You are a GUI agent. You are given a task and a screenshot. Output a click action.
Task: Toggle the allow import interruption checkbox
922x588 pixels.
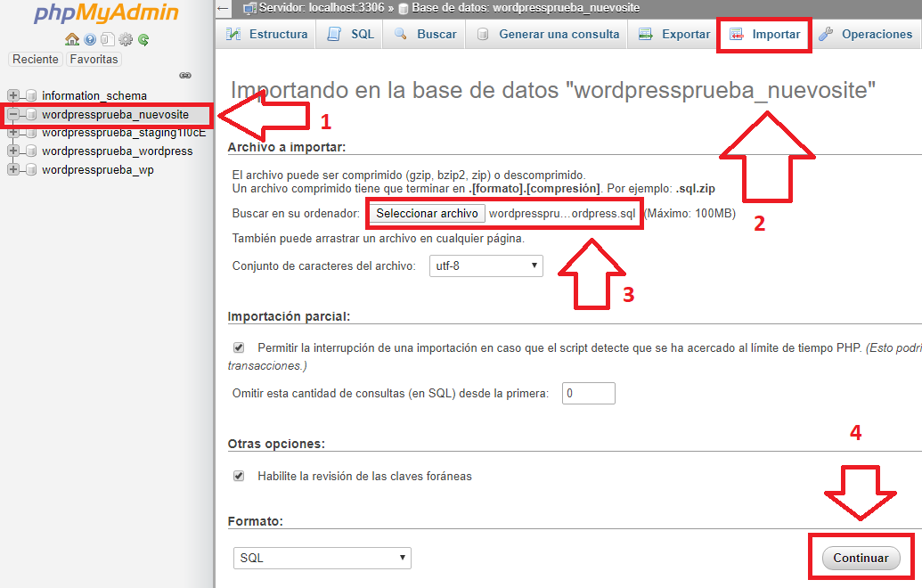[239, 347]
